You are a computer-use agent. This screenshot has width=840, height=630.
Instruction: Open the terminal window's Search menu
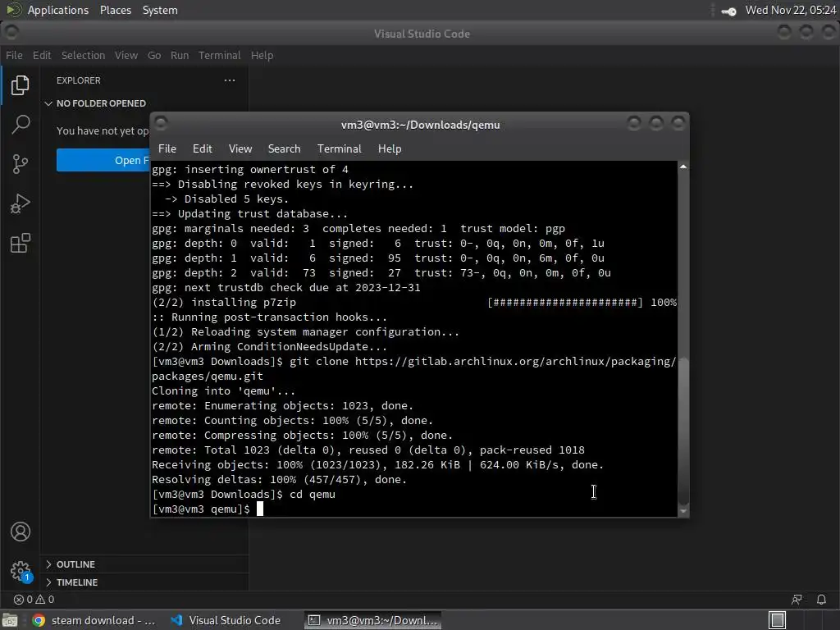click(284, 149)
